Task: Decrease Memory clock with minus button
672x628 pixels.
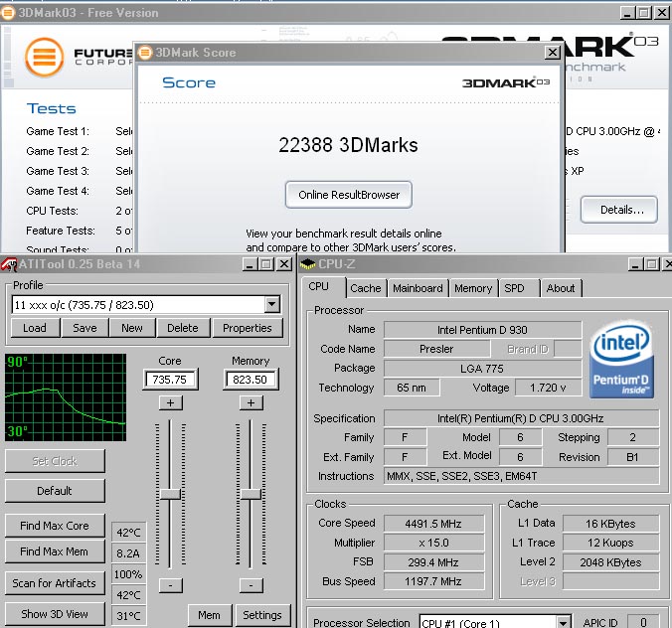Action: tap(251, 585)
